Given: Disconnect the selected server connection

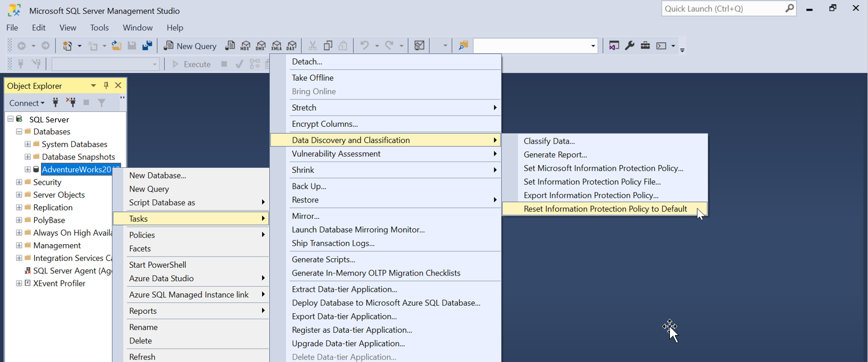Looking at the screenshot, I should (x=71, y=103).
